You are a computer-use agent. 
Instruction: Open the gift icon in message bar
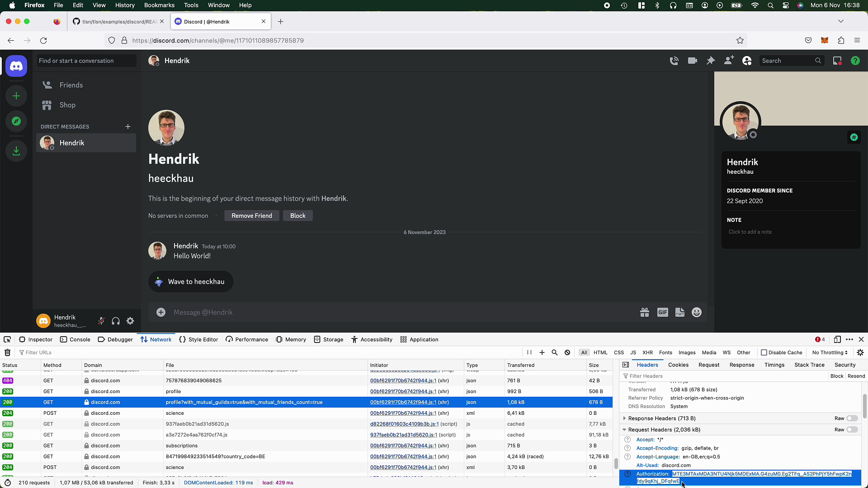(645, 312)
